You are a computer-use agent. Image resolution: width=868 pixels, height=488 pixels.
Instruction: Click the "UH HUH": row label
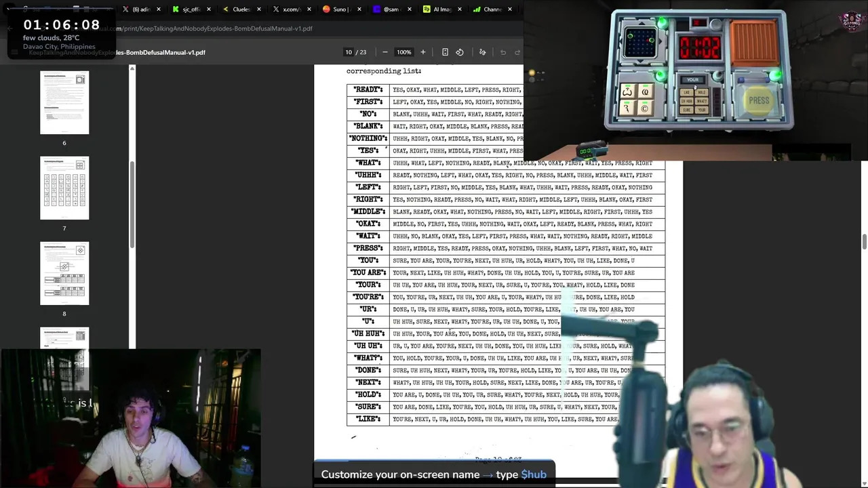pos(368,333)
